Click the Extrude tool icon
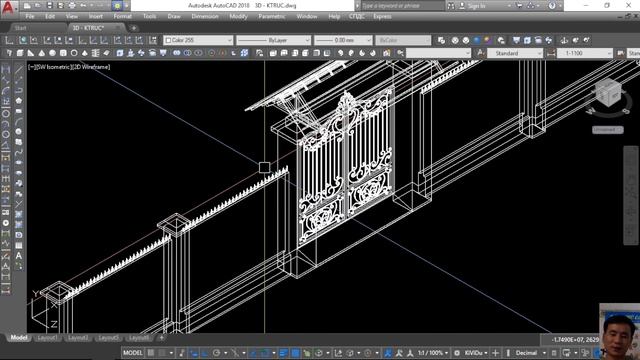The height and width of the screenshot is (360, 640). coord(120,53)
